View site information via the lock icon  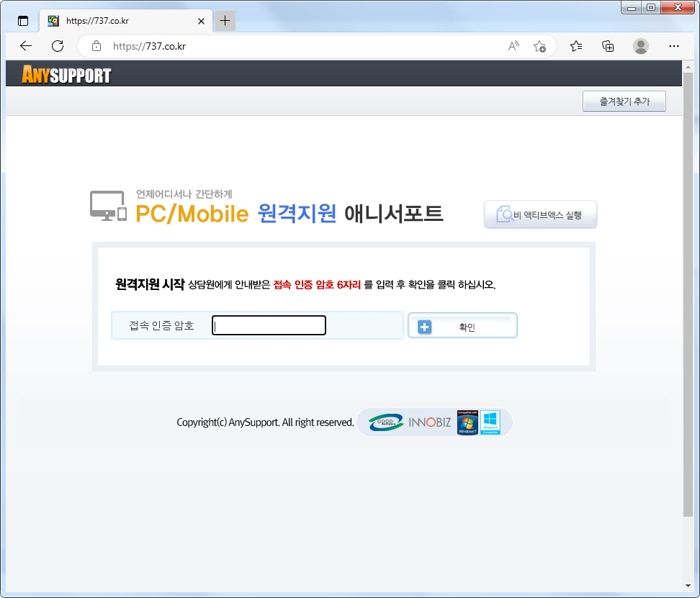pyautogui.click(x=97, y=46)
